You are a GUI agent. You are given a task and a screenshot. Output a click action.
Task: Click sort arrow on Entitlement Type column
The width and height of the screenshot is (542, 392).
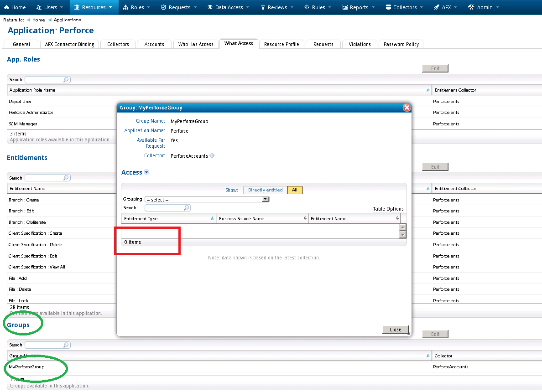[212, 219]
